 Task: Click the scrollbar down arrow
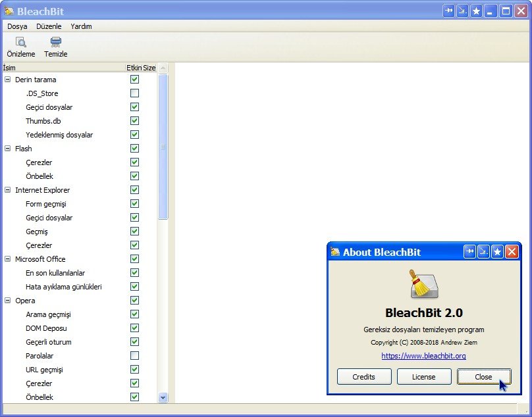point(163,397)
